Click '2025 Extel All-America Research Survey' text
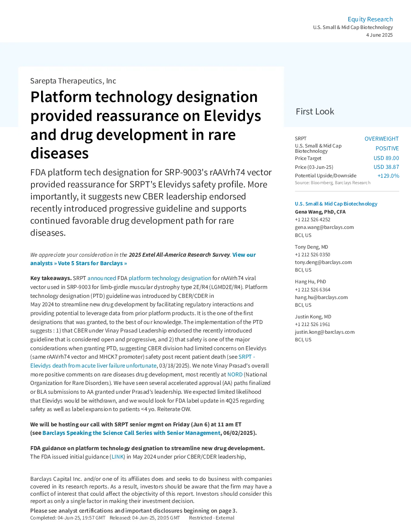Screen dimensions: 411x532 tap(179, 255)
